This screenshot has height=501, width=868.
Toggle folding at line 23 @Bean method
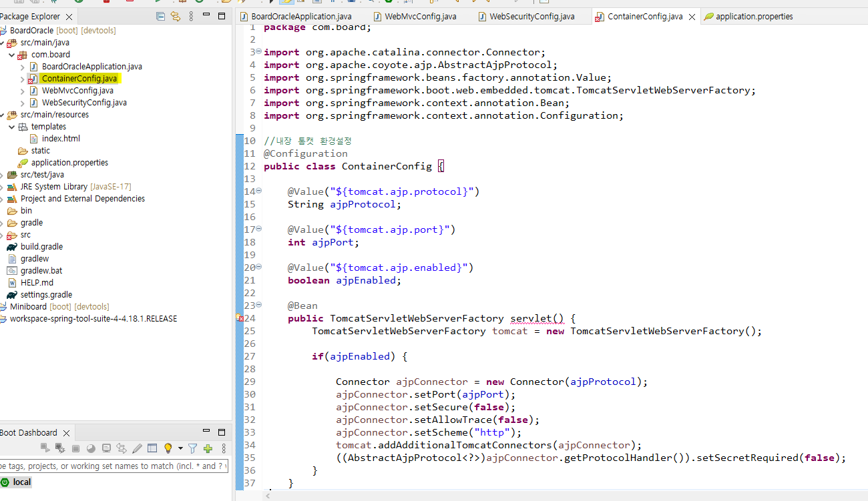click(x=259, y=306)
